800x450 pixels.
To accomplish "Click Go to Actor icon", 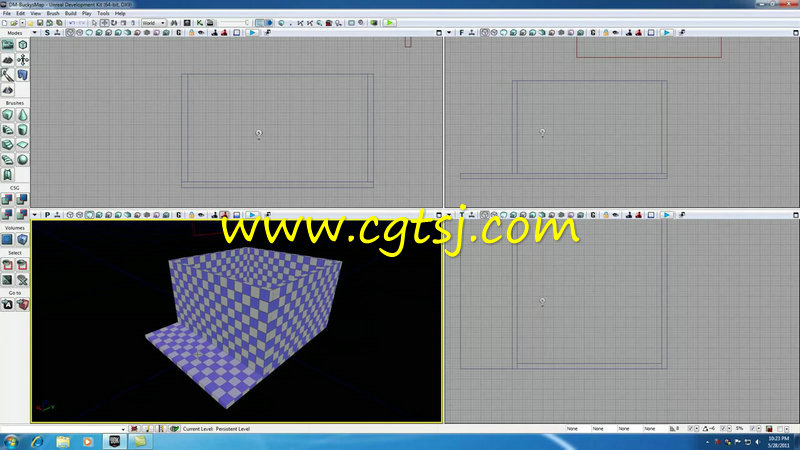I will pos(8,305).
